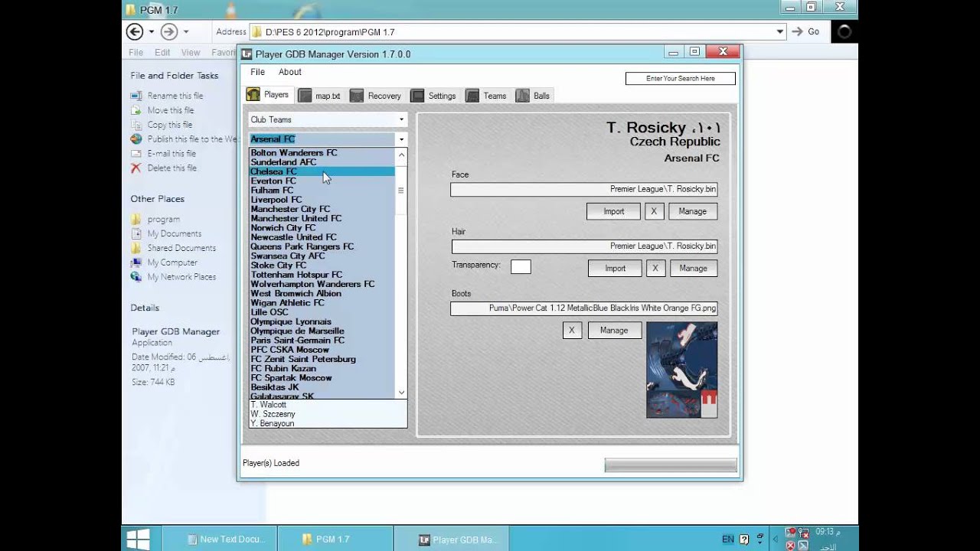Select Besiktas JK in the list
The image size is (980, 551).
[x=322, y=387]
